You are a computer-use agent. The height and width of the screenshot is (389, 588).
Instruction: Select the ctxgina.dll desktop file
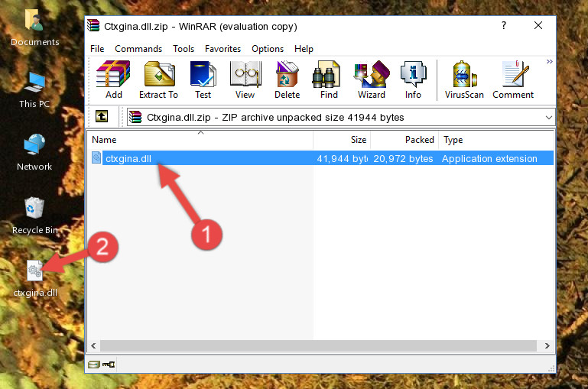pos(35,278)
